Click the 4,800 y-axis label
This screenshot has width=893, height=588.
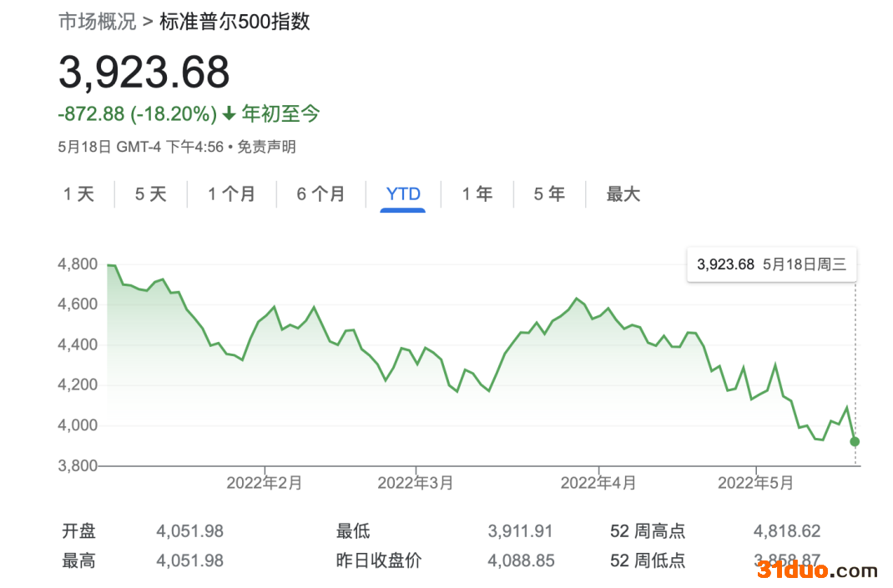click(78, 264)
